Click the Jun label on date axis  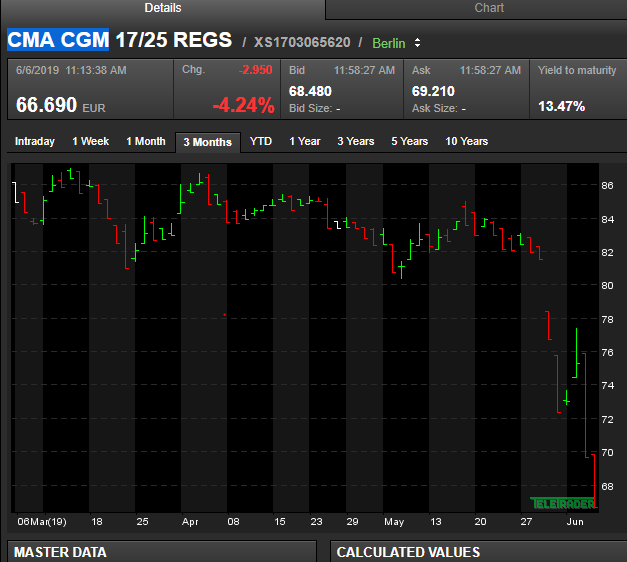575,522
